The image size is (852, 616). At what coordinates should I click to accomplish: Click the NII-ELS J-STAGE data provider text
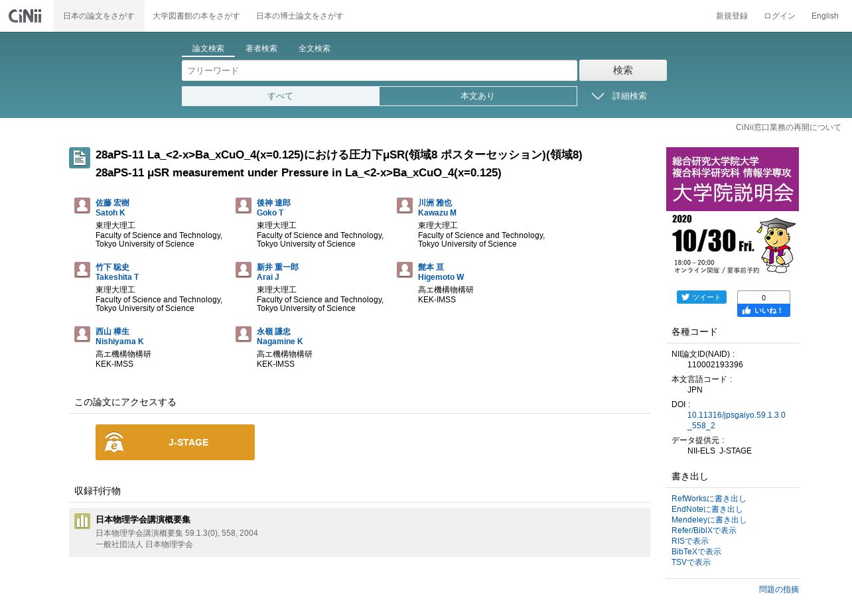(719, 451)
